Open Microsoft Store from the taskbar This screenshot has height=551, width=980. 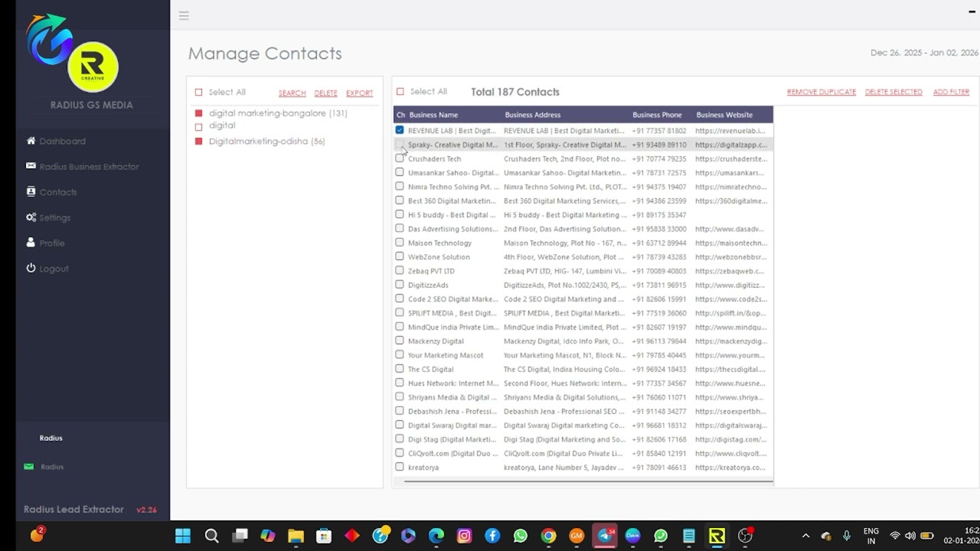click(x=324, y=536)
